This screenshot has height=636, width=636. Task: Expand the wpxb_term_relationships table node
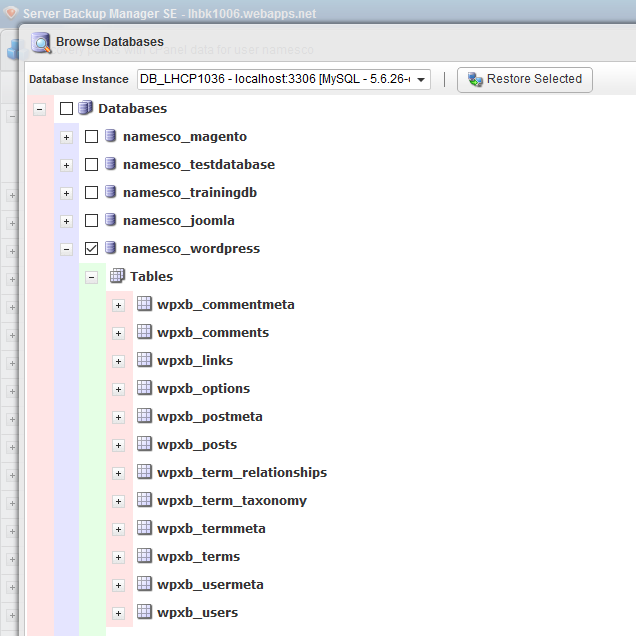click(118, 473)
